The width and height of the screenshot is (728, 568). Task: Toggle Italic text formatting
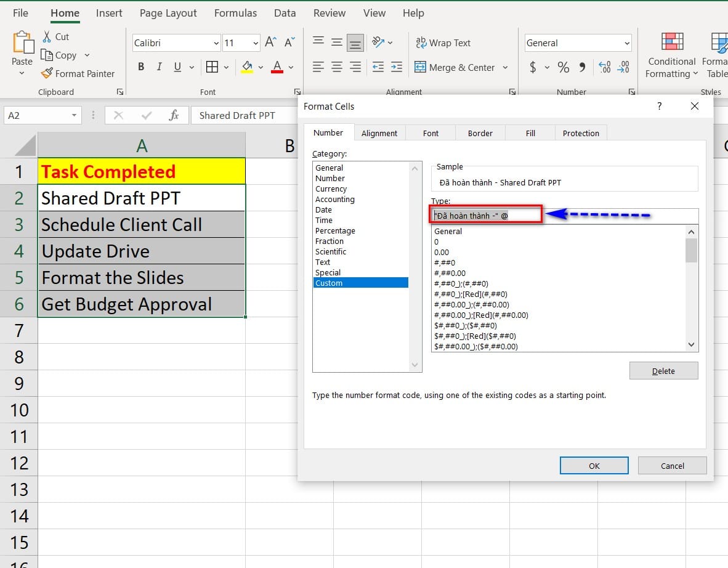click(159, 67)
